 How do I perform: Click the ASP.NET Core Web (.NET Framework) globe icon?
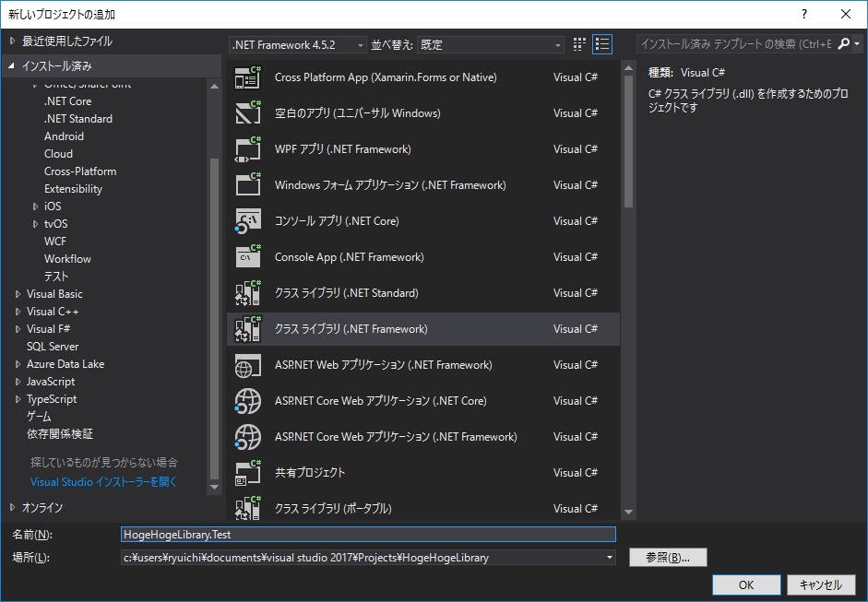pos(247,437)
